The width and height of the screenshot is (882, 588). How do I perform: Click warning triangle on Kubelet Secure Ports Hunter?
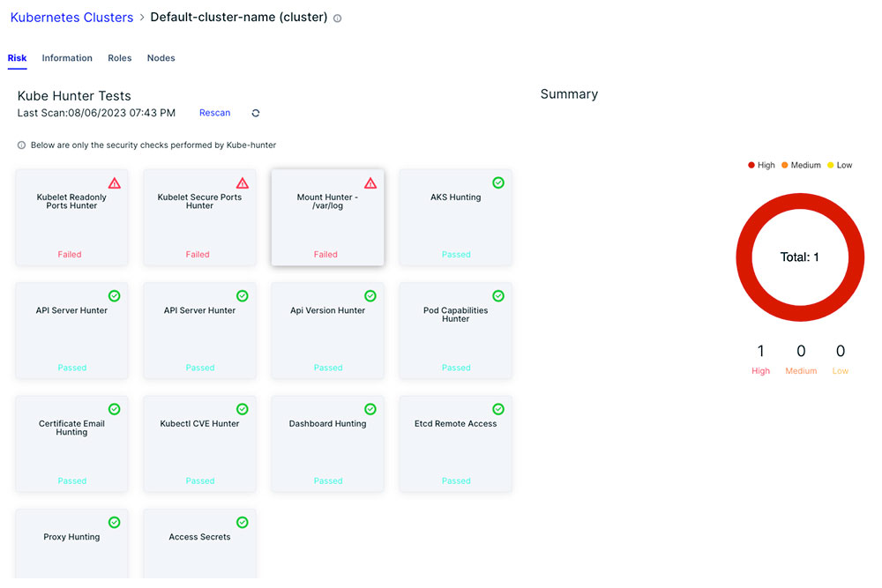(243, 183)
